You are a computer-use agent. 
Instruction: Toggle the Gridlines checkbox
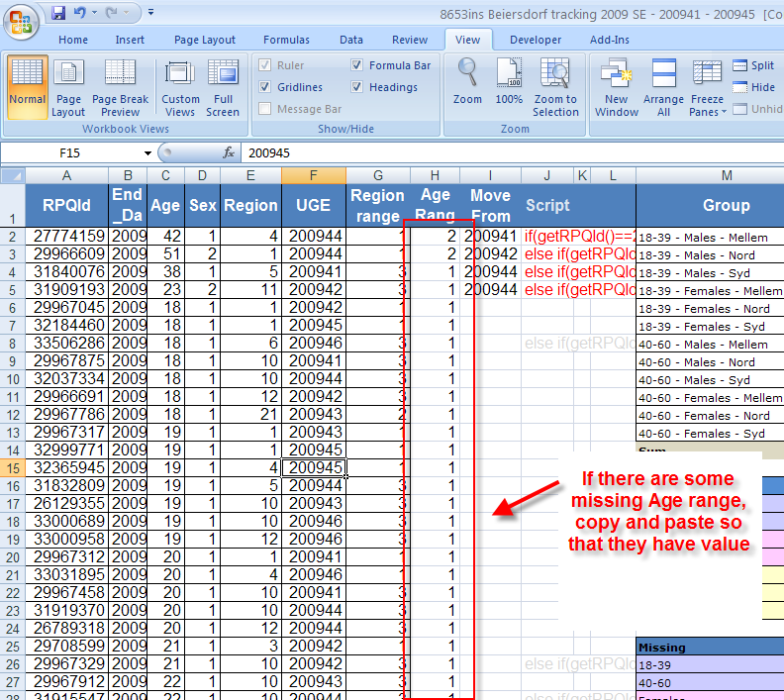[265, 87]
